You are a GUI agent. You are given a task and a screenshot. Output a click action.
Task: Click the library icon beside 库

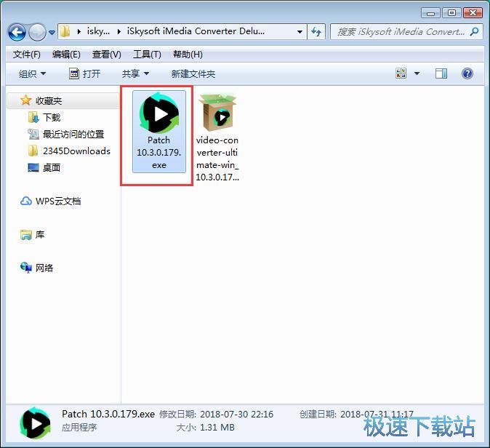coord(26,234)
